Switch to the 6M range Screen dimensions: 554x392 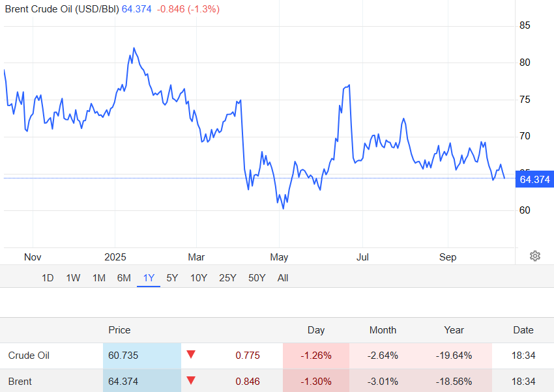(124, 278)
